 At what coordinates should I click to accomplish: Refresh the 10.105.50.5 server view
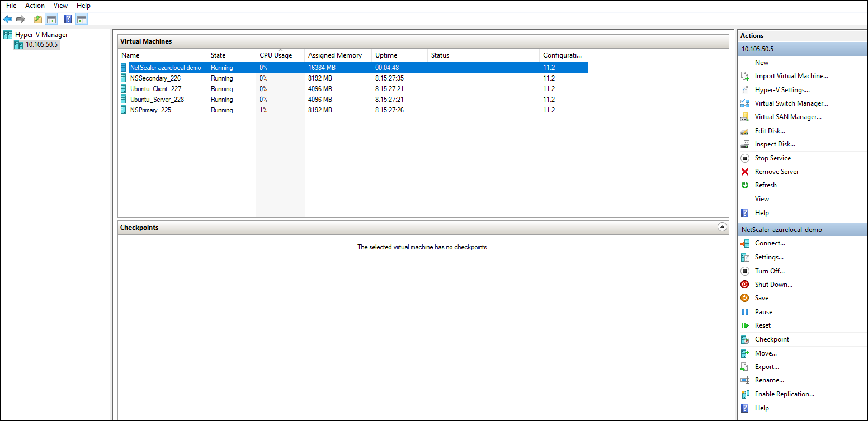click(x=766, y=185)
